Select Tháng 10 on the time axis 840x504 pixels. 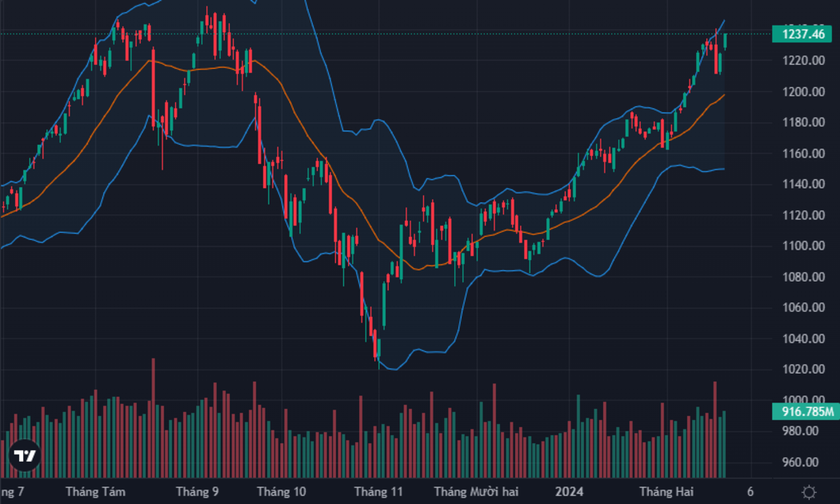pos(282,492)
